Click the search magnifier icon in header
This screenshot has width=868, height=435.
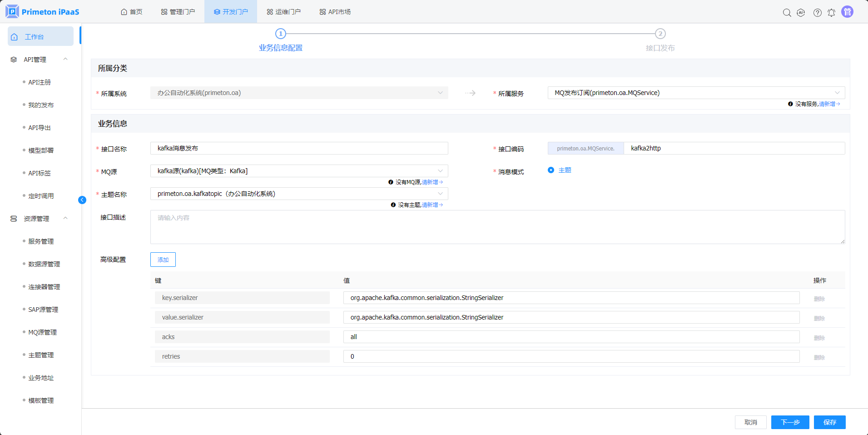[787, 13]
